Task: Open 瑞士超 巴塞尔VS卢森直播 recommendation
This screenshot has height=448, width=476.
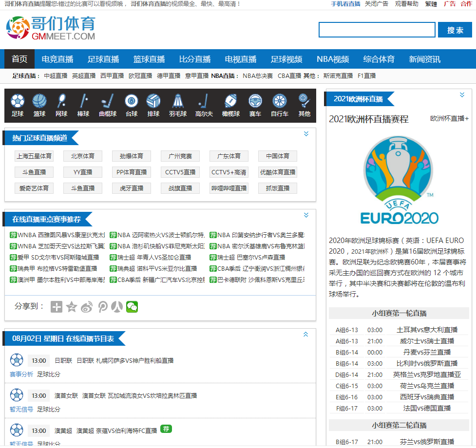Action: point(251,258)
